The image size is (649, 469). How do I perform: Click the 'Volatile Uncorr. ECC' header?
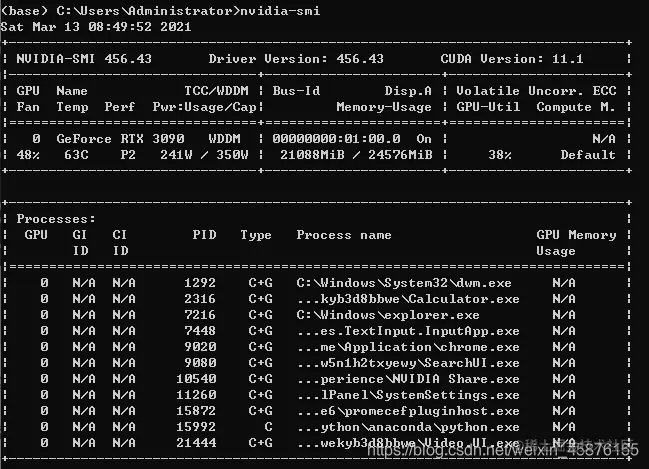[536, 91]
